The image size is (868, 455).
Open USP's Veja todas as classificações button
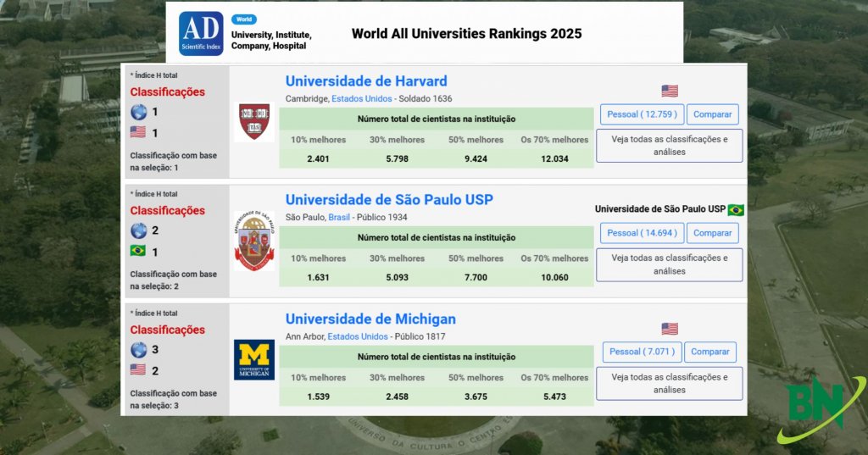click(x=670, y=264)
